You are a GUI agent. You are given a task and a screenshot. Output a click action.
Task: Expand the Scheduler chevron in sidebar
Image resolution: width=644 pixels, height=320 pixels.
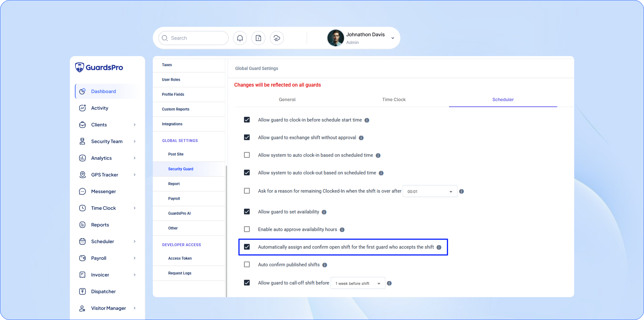coord(135,241)
